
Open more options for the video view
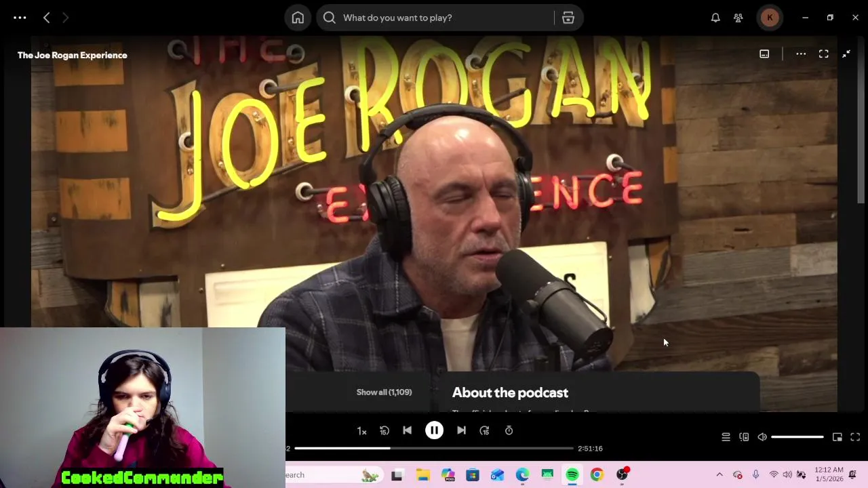801,54
